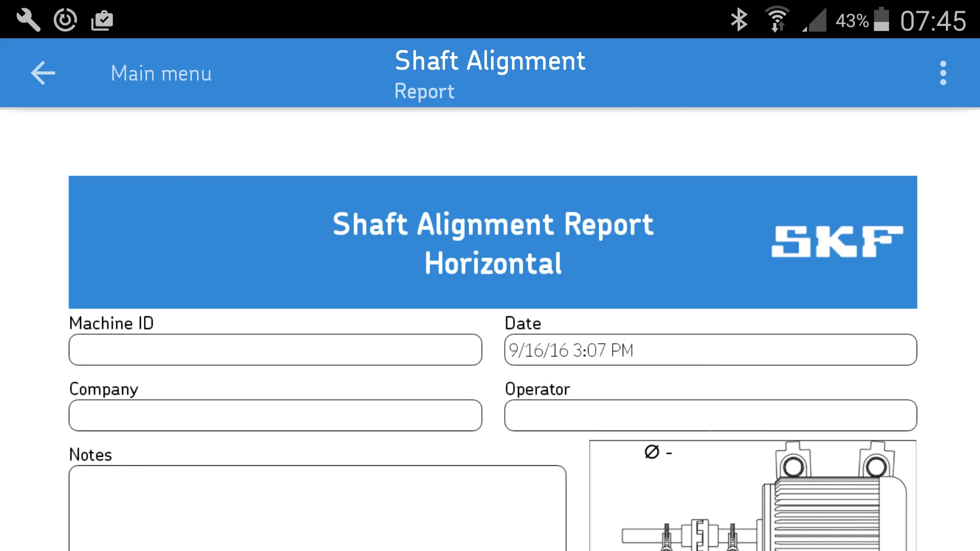
Task: Tap the wrench icon in status bar
Action: [28, 20]
